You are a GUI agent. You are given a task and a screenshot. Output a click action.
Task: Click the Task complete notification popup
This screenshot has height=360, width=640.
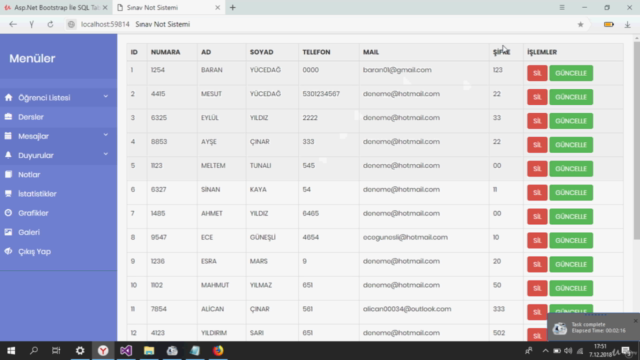pyautogui.click(x=593, y=327)
